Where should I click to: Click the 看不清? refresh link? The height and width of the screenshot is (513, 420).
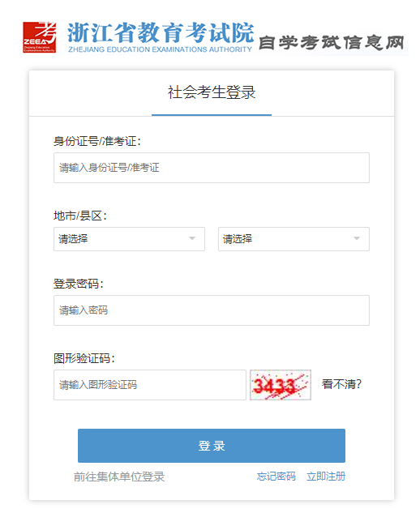click(x=341, y=384)
